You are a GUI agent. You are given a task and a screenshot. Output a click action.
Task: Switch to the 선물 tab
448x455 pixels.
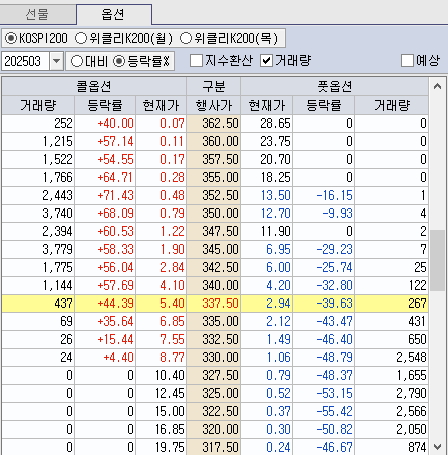[38, 15]
